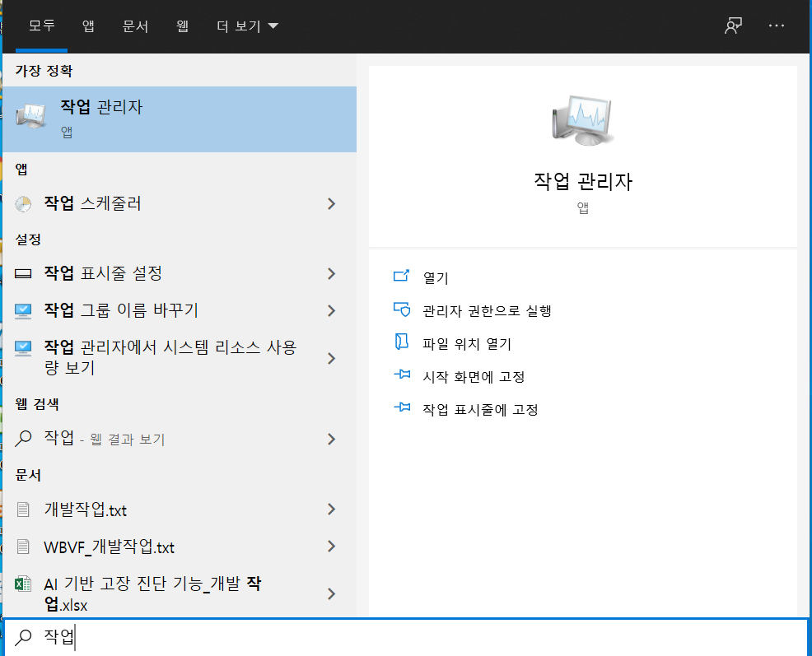Open the 더 보기 dropdown

247,26
